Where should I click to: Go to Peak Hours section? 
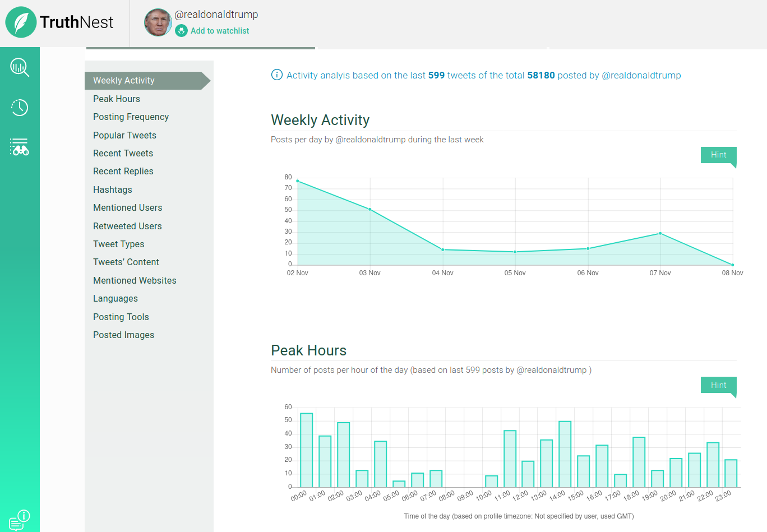tap(117, 99)
